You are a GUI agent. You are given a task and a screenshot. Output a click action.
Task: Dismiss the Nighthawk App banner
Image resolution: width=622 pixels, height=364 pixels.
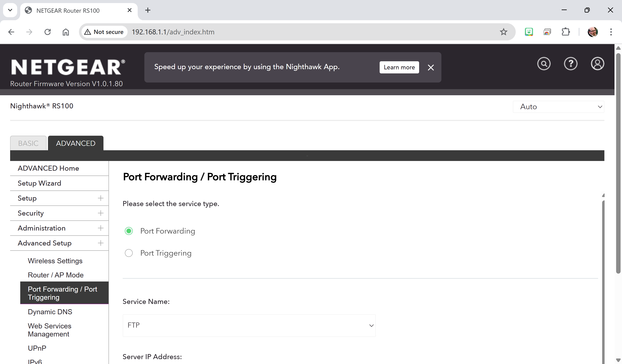tap(431, 68)
